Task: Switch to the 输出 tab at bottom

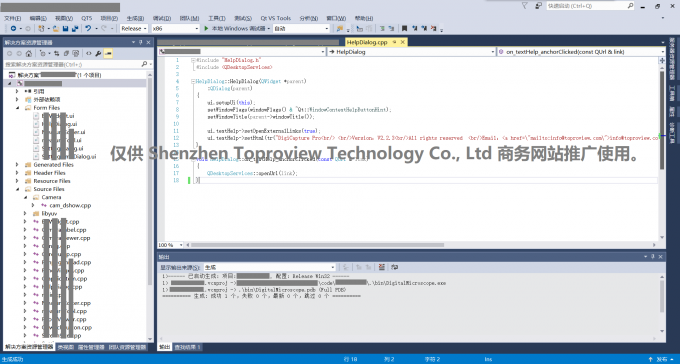Action: [164, 347]
